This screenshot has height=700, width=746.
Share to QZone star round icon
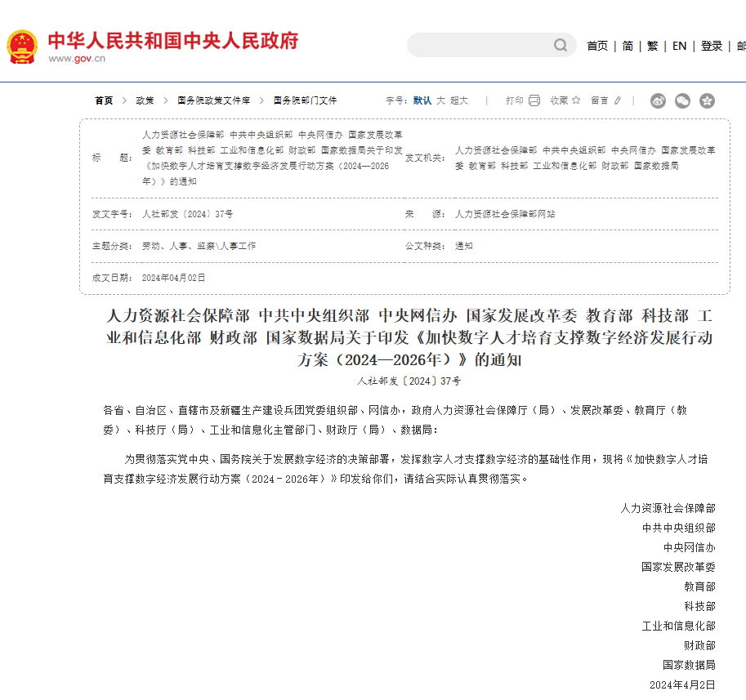(x=707, y=100)
